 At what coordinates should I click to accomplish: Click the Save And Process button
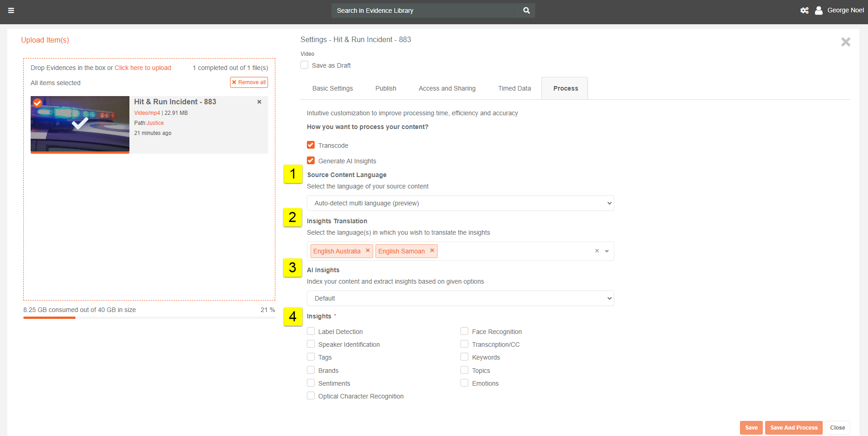click(x=793, y=428)
